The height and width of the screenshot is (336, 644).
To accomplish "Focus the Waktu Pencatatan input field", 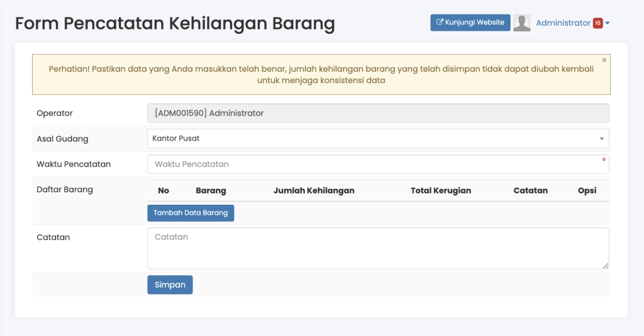I will click(x=377, y=165).
